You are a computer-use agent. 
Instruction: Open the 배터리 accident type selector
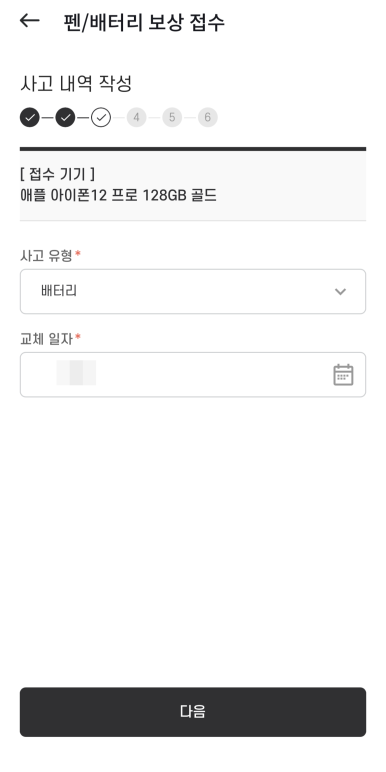(x=193, y=291)
